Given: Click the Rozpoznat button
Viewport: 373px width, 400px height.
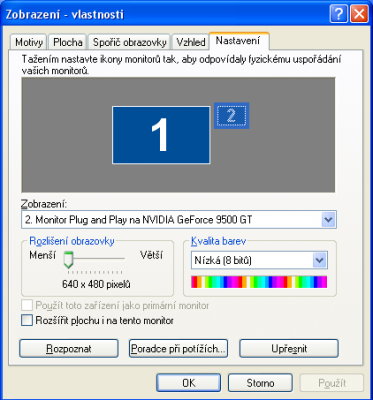Looking at the screenshot, I should point(69,349).
